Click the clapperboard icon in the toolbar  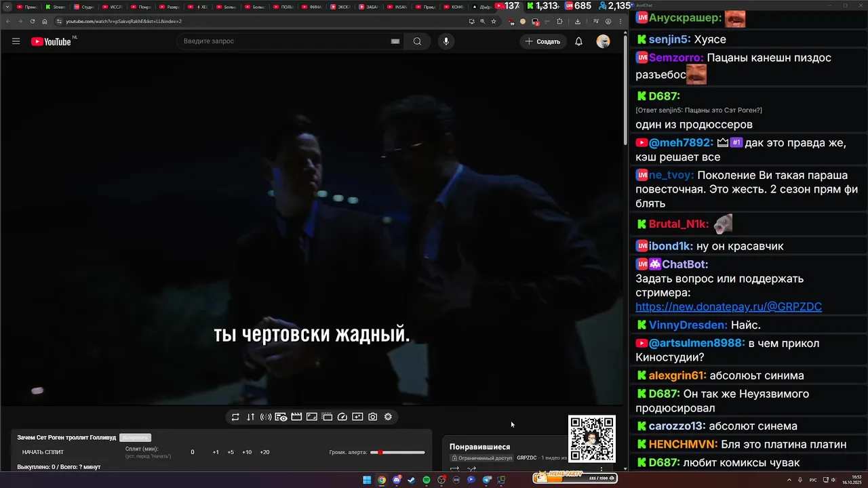coord(296,417)
